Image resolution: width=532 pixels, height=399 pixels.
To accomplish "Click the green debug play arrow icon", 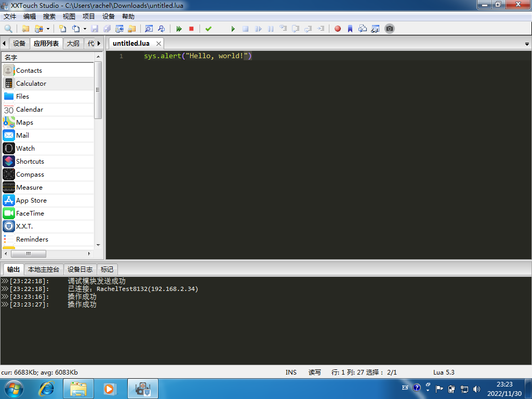I will 233,29.
